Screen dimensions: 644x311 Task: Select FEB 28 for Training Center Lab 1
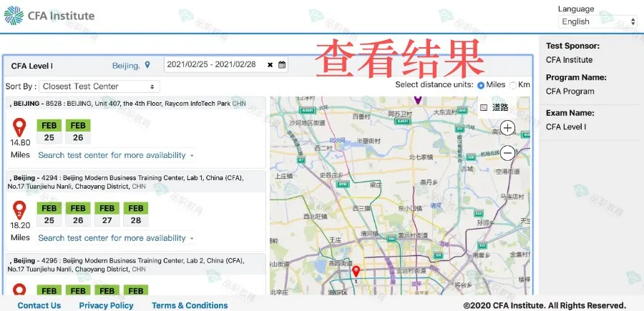[x=136, y=214]
